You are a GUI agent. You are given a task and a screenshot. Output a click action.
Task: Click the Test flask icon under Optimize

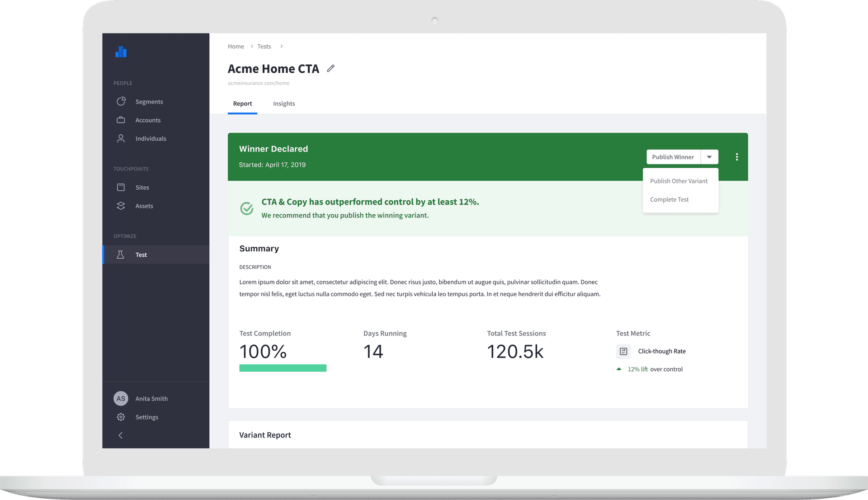(x=121, y=255)
